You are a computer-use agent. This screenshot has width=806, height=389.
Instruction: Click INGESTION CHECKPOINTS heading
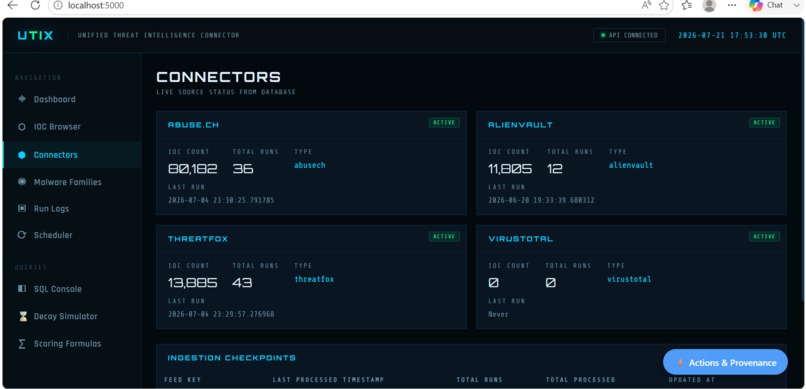[x=232, y=358]
